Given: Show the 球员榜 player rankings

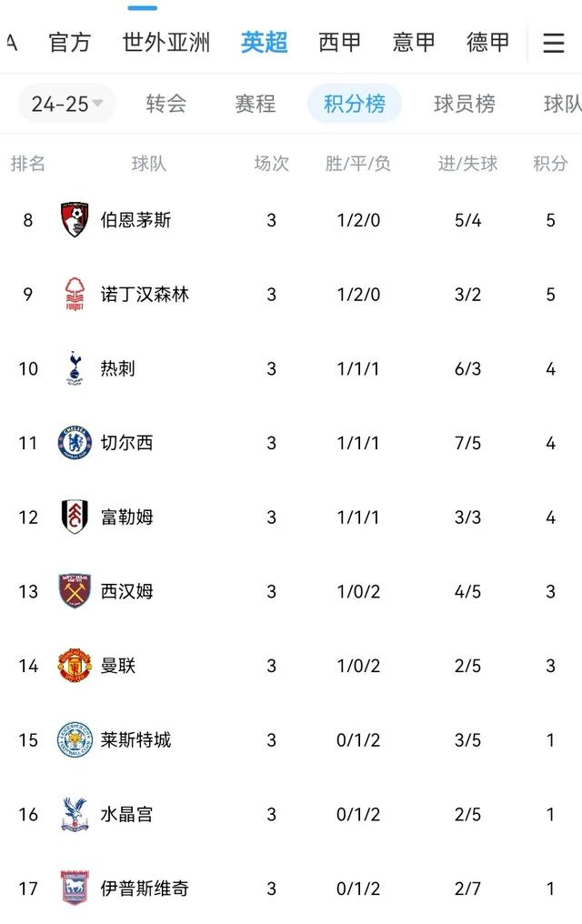Looking at the screenshot, I should [x=465, y=104].
